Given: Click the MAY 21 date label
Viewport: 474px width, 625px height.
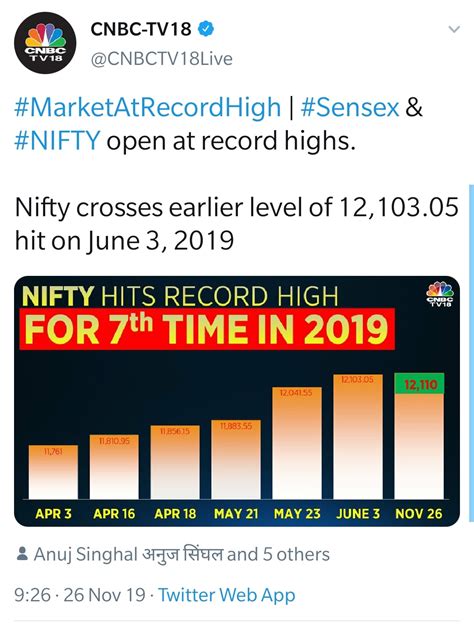Looking at the screenshot, I should (x=236, y=513).
